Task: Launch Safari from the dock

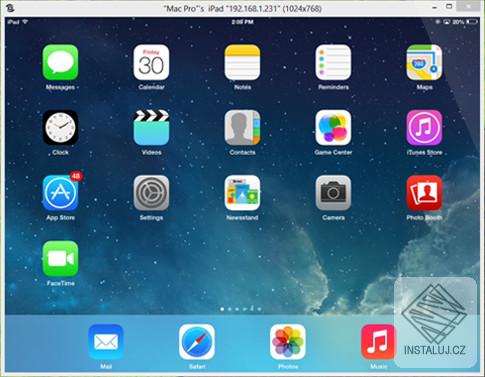Action: tap(197, 342)
